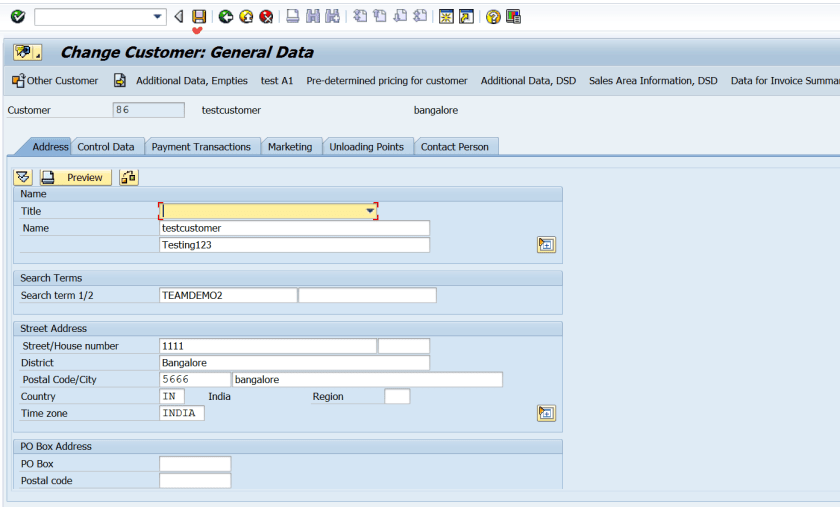Open the Title dropdown list
The image size is (840, 507).
370,211
